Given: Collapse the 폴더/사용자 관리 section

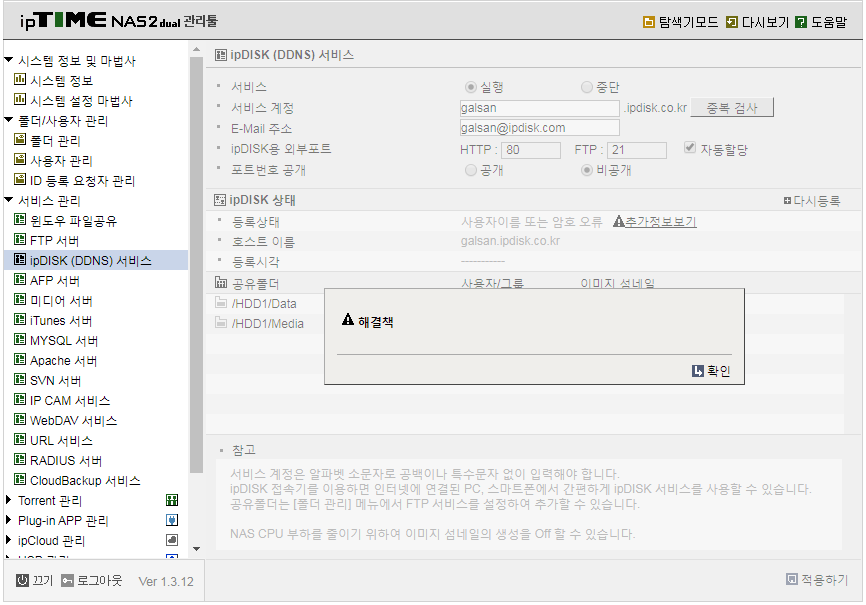Looking at the screenshot, I should pos(8,119).
